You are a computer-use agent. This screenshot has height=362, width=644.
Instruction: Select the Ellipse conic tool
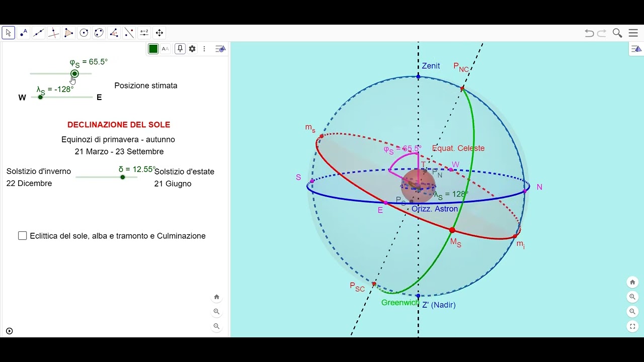point(99,33)
